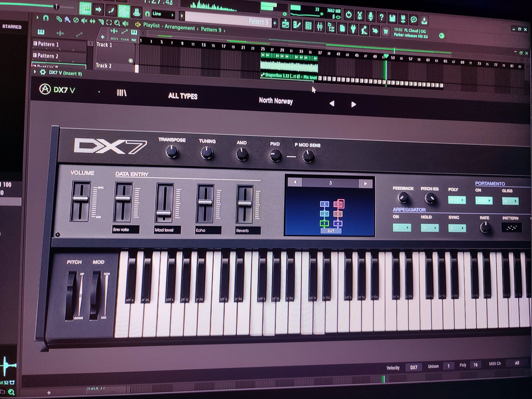Click the FL Cloud news message

411,33
